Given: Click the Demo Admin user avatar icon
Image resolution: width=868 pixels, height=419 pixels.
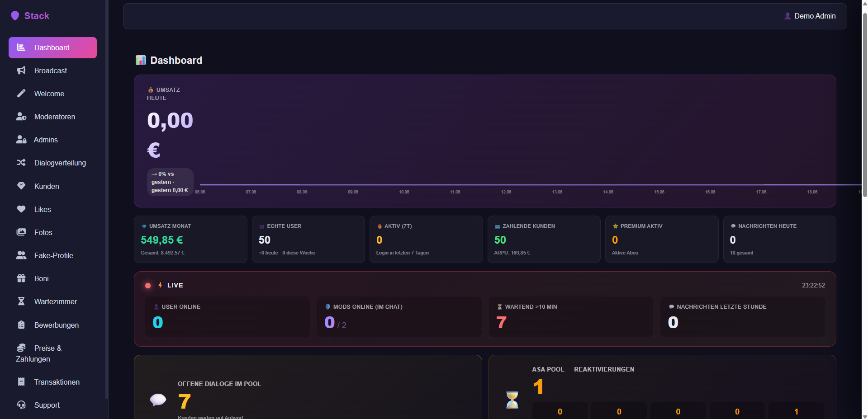Looking at the screenshot, I should pyautogui.click(x=787, y=16).
